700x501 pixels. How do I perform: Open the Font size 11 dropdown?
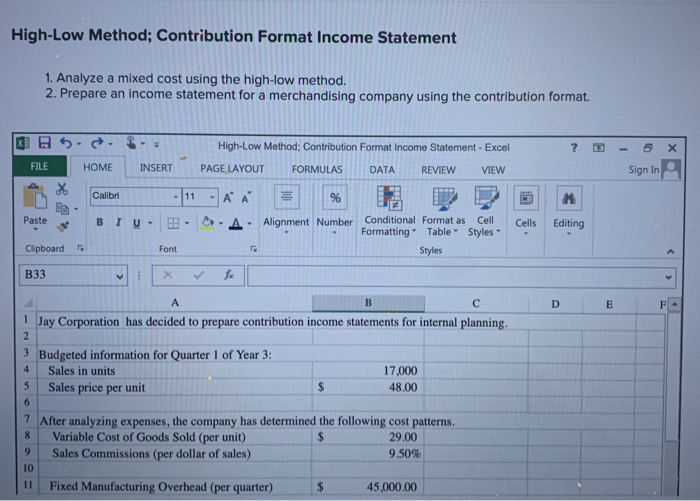pos(212,197)
